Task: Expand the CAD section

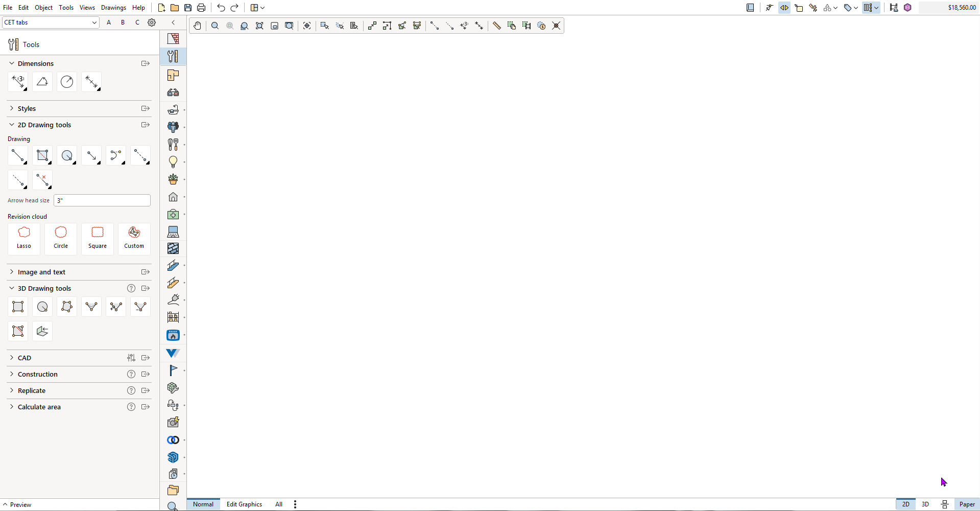Action: point(12,358)
